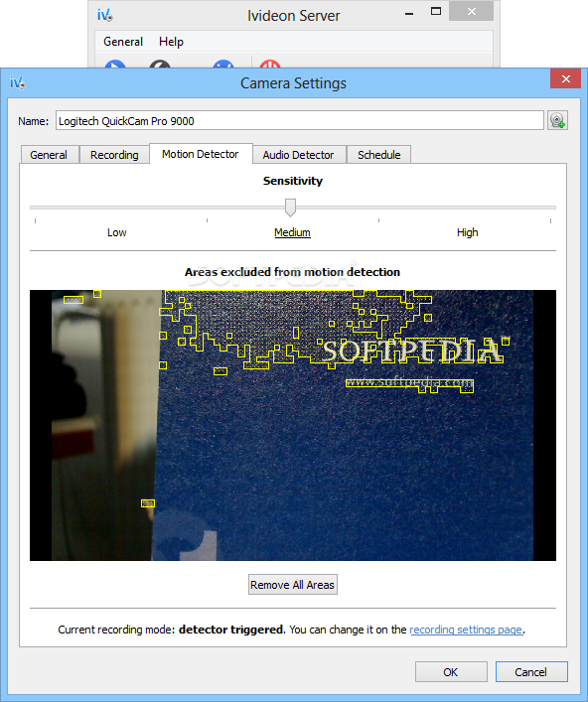
Task: Click the dark round icon in Ivideon Server toolbar
Action: pos(160,64)
